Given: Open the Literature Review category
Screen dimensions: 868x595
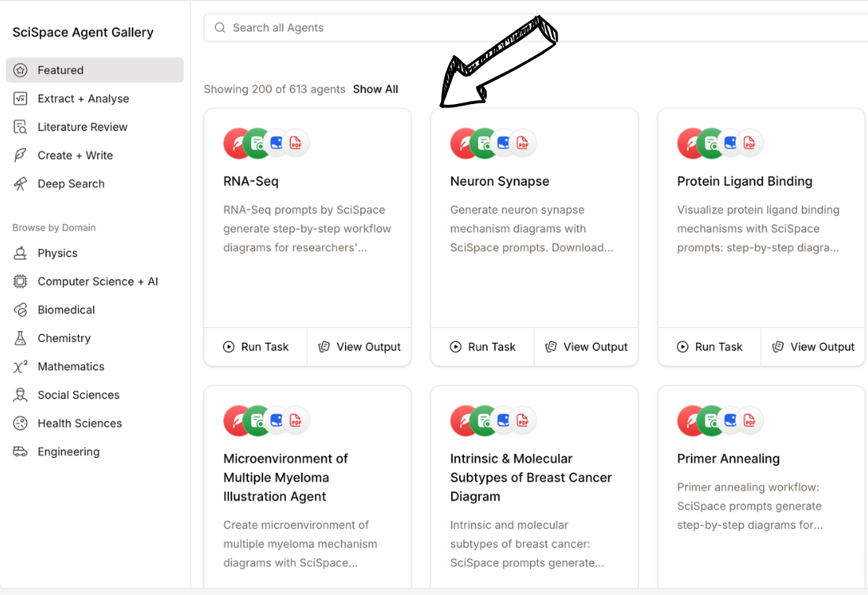Looking at the screenshot, I should (x=82, y=127).
